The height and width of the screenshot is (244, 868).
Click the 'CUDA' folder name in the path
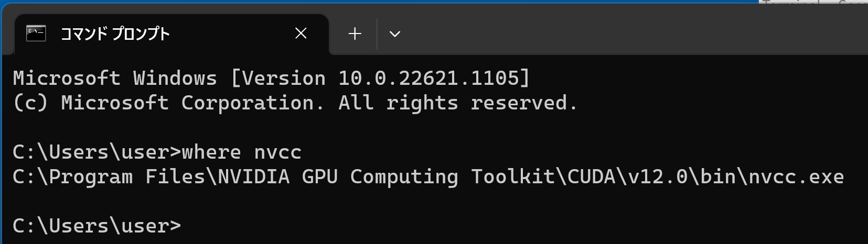(x=592, y=177)
